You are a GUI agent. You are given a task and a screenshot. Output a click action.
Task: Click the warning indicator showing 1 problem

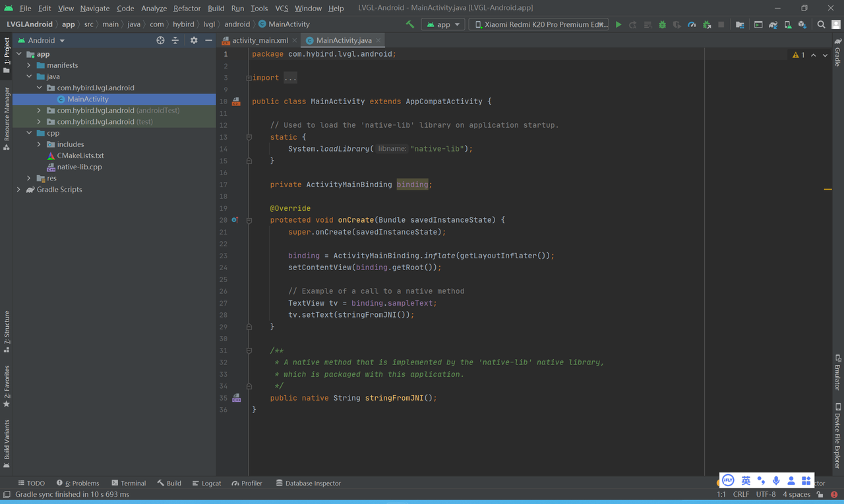(799, 55)
